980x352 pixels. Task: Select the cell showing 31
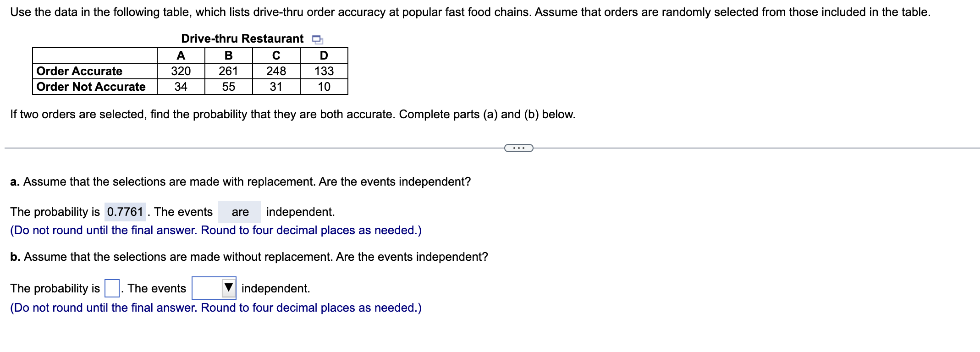click(x=276, y=87)
